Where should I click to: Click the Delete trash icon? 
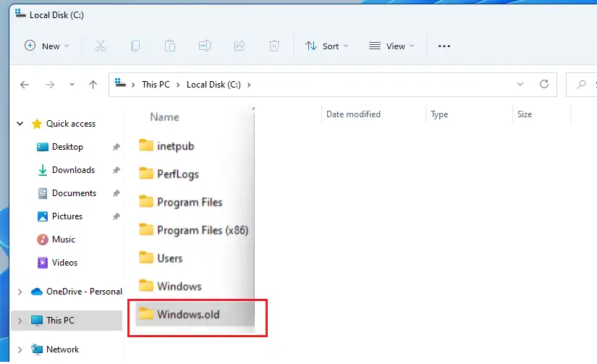coord(274,46)
